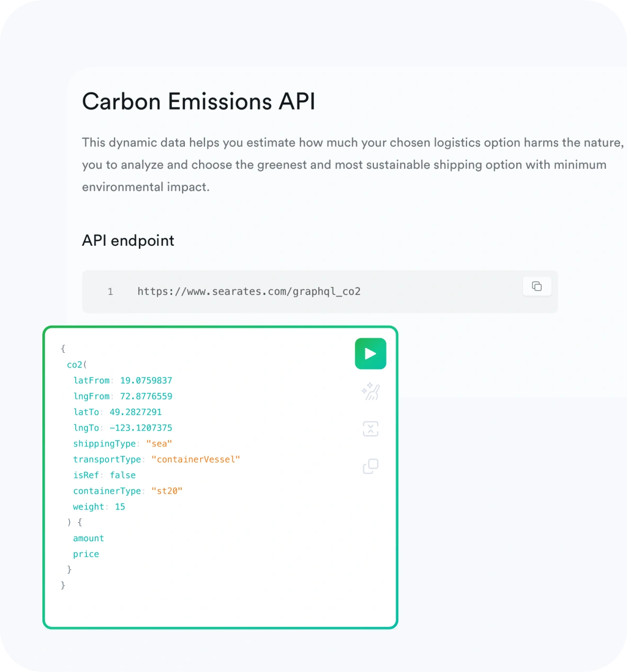This screenshot has width=627, height=672.
Task: Click the co2( function name
Action: 77,365
